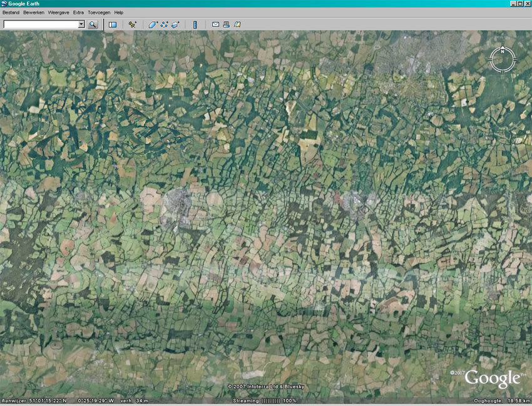The height and width of the screenshot is (406, 532).
Task: Click the Infoterra Ltd & Bluesky copyright text
Action: click(x=266, y=387)
